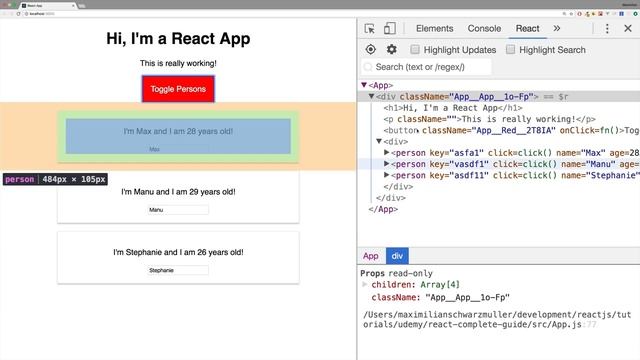The image size is (640, 360).
Task: Expand the children Array[4] prop
Action: point(365,284)
